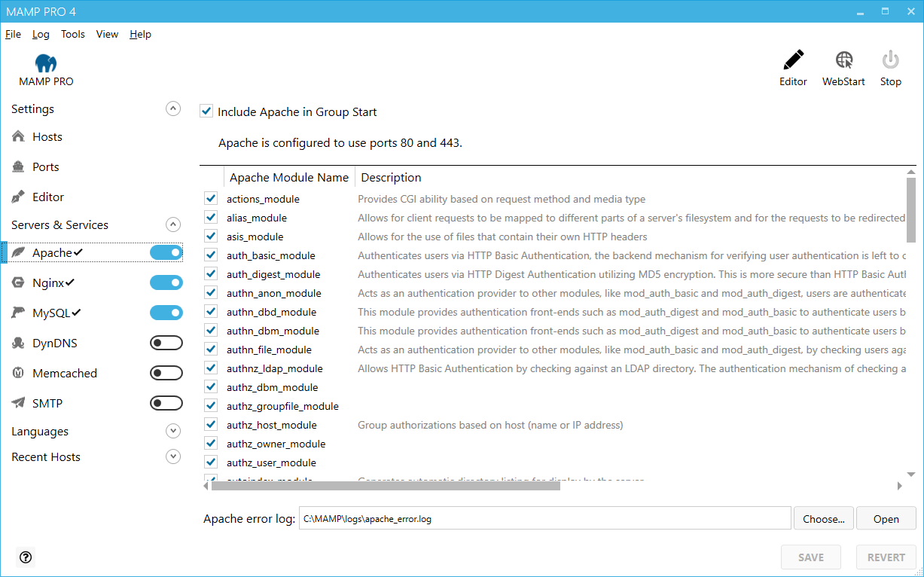Open Hosts via the house icon
This screenshot has height=577, width=924.
[x=19, y=136]
